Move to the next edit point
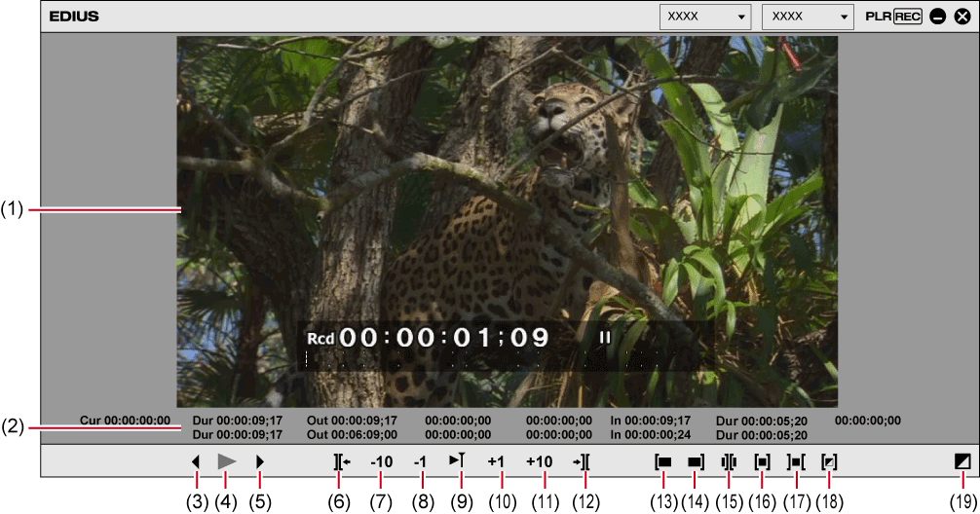 [x=583, y=461]
